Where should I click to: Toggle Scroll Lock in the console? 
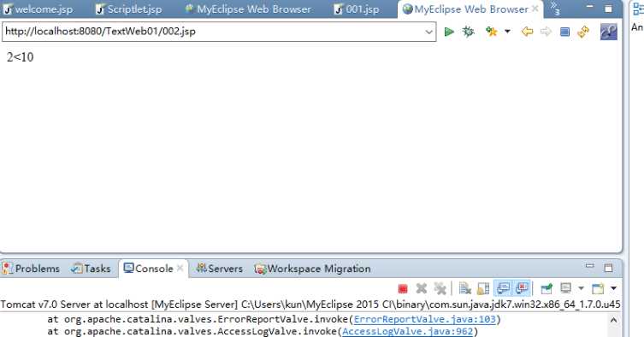pyautogui.click(x=483, y=288)
